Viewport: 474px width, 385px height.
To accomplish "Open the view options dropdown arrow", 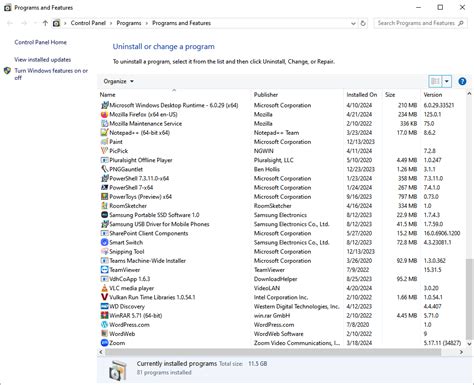I will [x=447, y=81].
